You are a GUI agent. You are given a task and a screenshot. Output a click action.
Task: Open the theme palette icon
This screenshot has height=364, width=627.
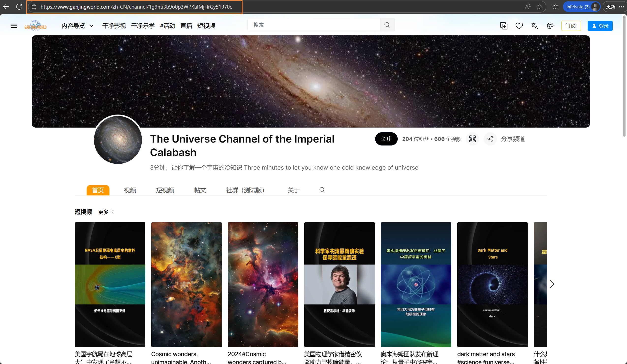click(x=550, y=26)
